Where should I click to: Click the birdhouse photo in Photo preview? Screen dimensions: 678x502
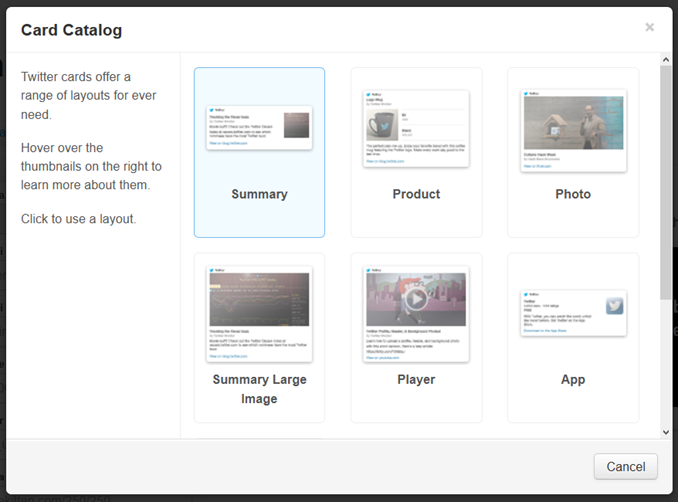tap(573, 122)
